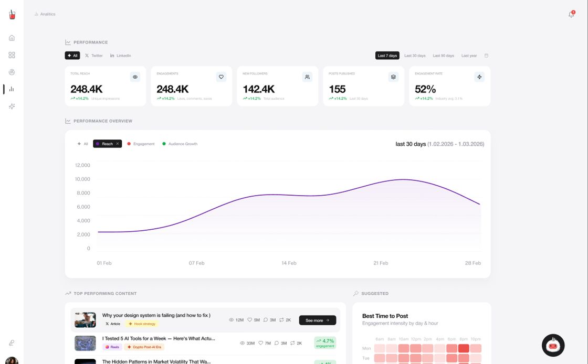Switch to the Twitter filter tab
The height and width of the screenshot is (364, 588).
(x=94, y=56)
